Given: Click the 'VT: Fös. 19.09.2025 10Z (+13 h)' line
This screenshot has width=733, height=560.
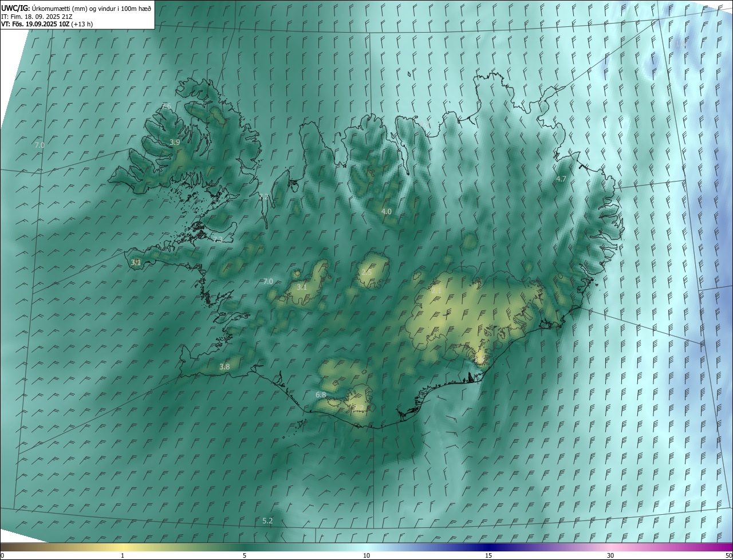Looking at the screenshot, I should 47,24.
